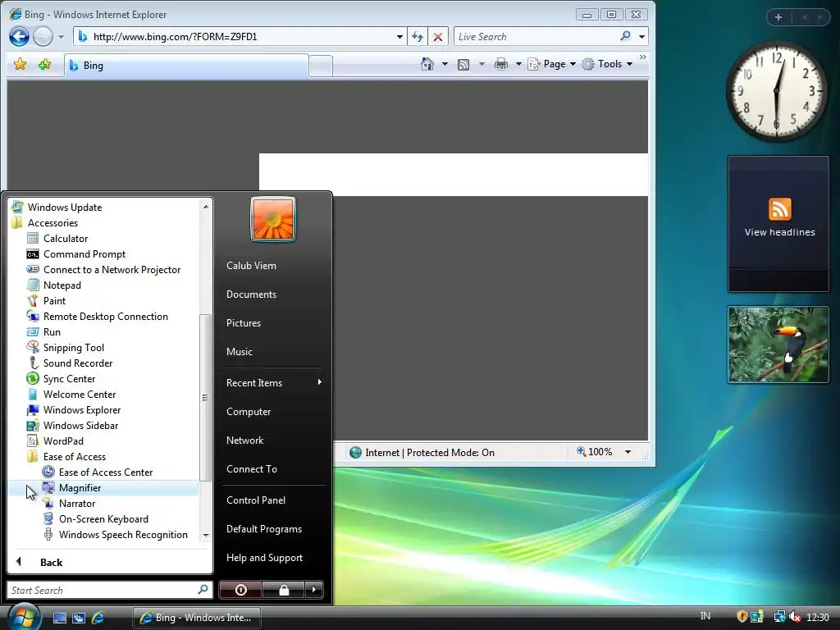
Task: Launch Notepad
Action: coord(62,285)
